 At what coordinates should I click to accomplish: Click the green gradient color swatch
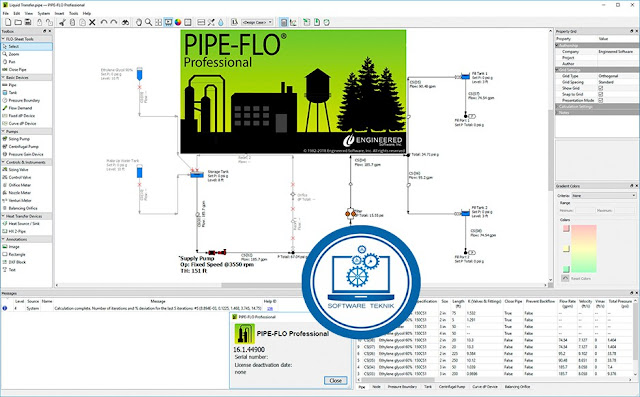566,269
